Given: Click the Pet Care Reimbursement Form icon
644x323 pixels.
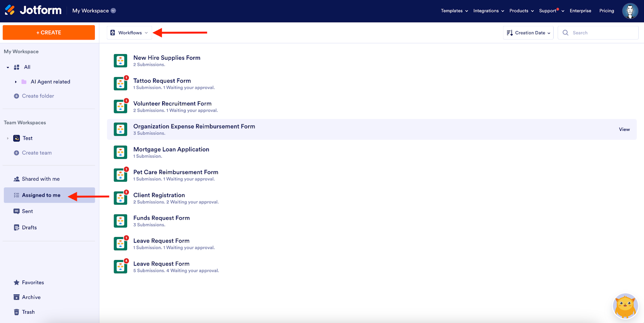Looking at the screenshot, I should pyautogui.click(x=120, y=175).
